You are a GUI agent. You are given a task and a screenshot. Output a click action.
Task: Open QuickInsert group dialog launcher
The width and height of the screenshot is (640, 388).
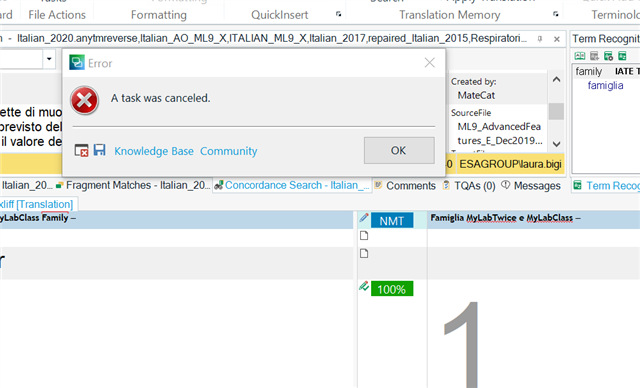[338, 14]
